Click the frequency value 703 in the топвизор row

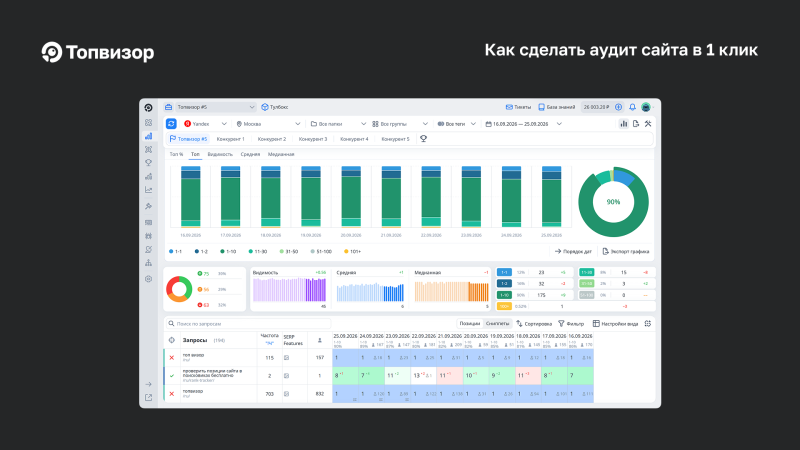[x=269, y=394]
